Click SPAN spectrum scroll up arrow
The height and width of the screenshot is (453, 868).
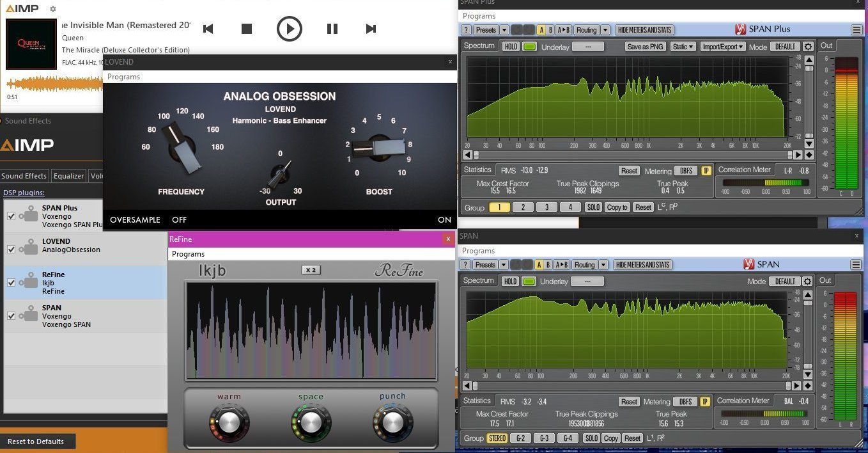809,295
